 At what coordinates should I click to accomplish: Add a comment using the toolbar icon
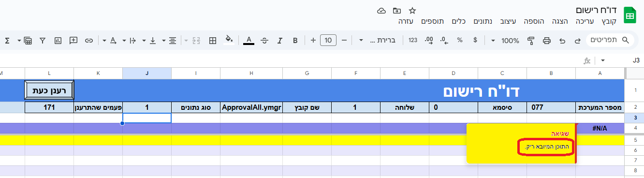[x=73, y=40]
